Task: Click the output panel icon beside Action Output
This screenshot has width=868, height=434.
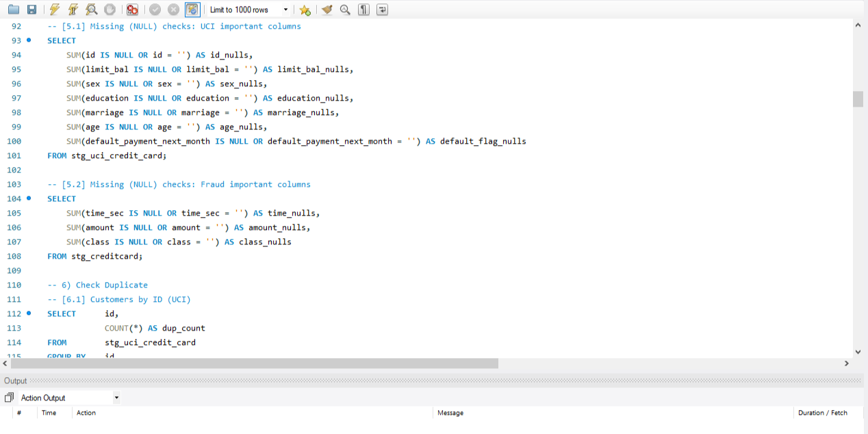Action: (x=9, y=398)
